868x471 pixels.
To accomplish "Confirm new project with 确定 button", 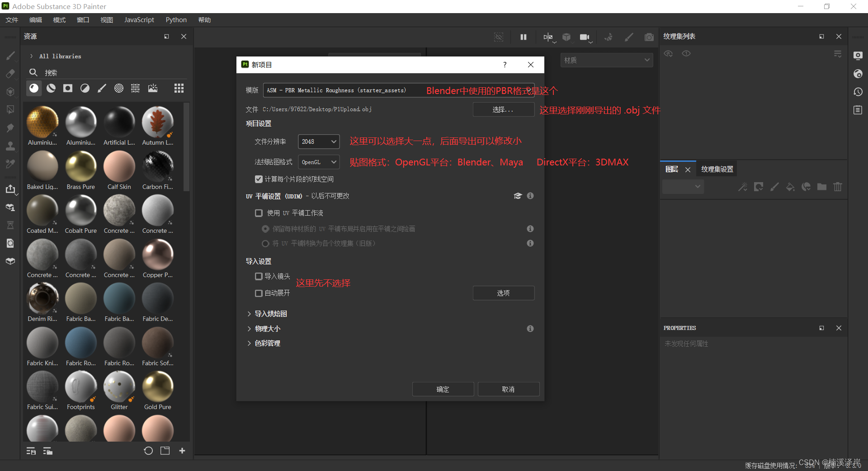I will pos(443,389).
